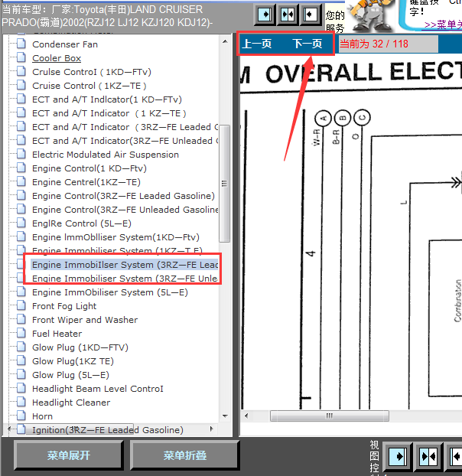Screen dimensions: 462x476
Task: Open Engine Immobiliser System(1KD-Ftv) entry
Action: tap(115, 237)
